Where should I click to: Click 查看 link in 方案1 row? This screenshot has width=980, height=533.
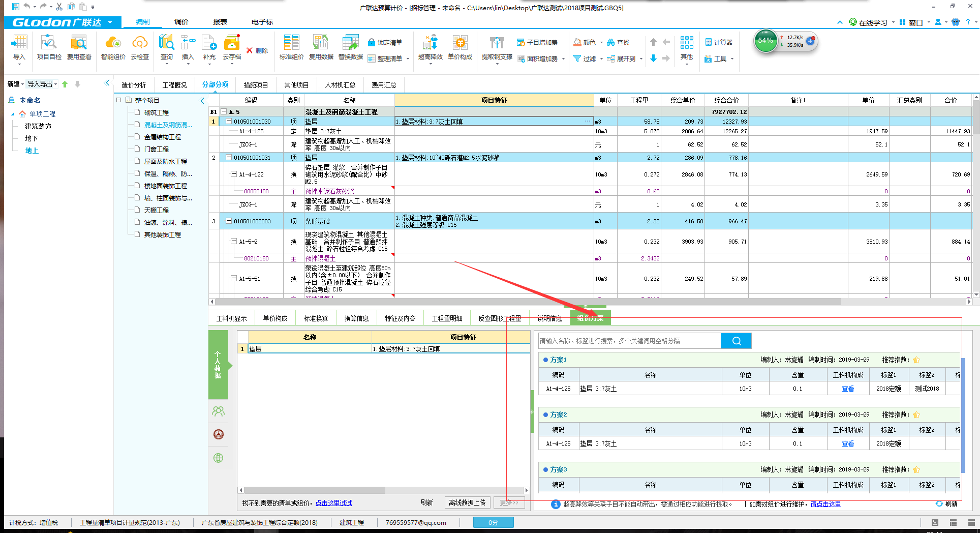tap(847, 389)
